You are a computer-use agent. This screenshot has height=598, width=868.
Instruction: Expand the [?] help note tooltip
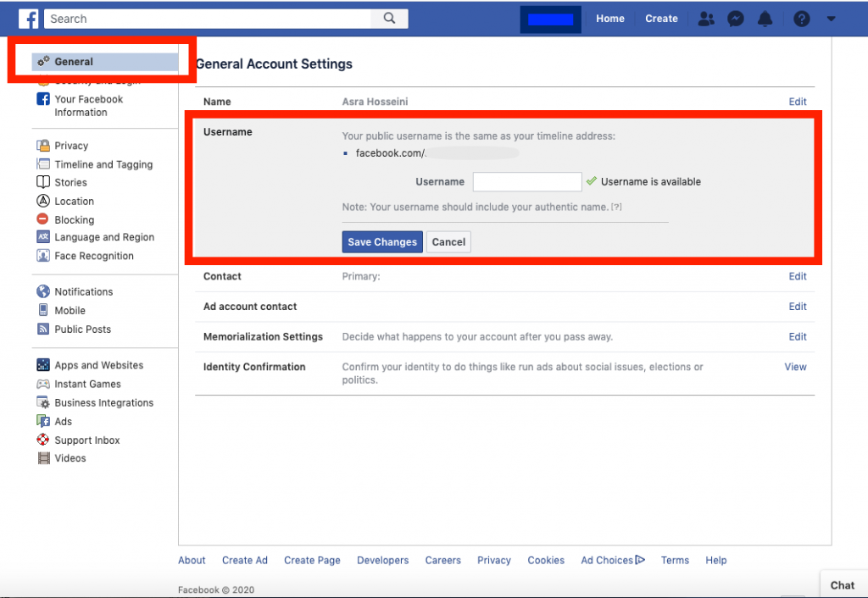click(615, 207)
